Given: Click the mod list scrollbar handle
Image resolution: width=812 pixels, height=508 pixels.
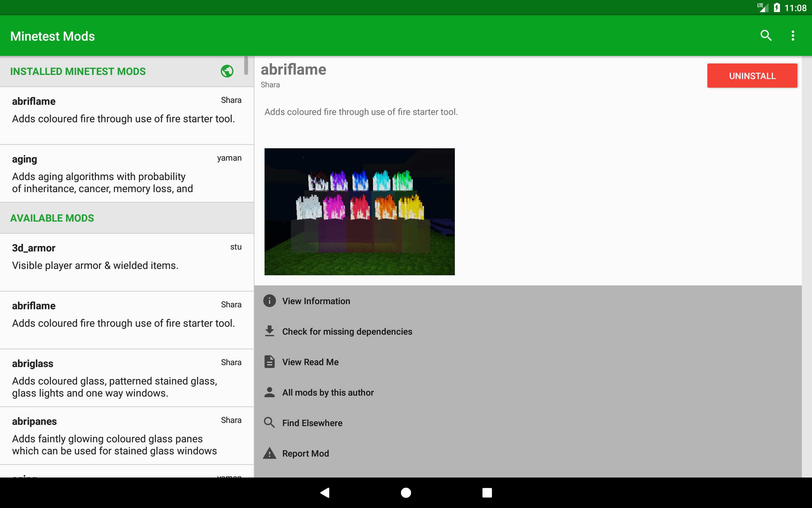Looking at the screenshot, I should coord(246,65).
